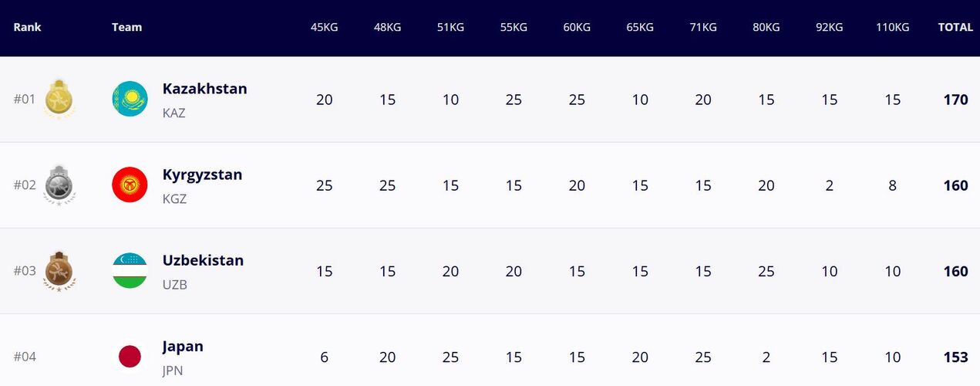Image resolution: width=980 pixels, height=386 pixels.
Task: Click the 110KG weight column header
Action: [x=892, y=27]
